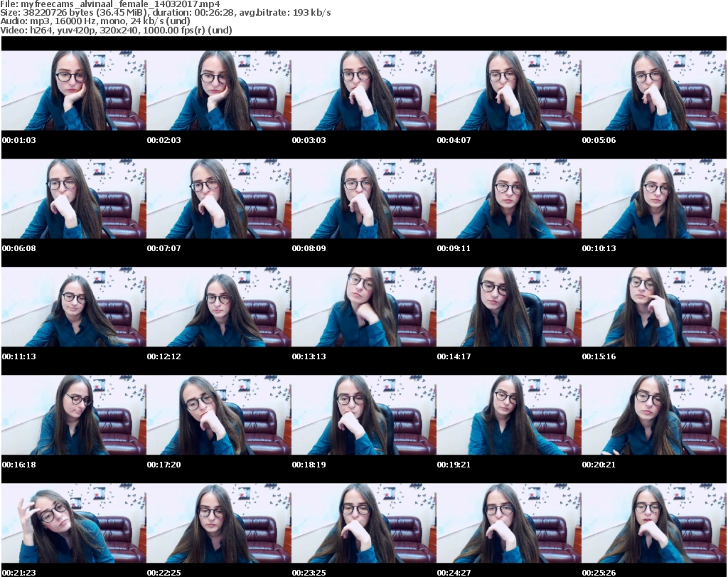Click the 00:16:18 timestamp label
The height and width of the screenshot is (577, 728).
coord(19,464)
